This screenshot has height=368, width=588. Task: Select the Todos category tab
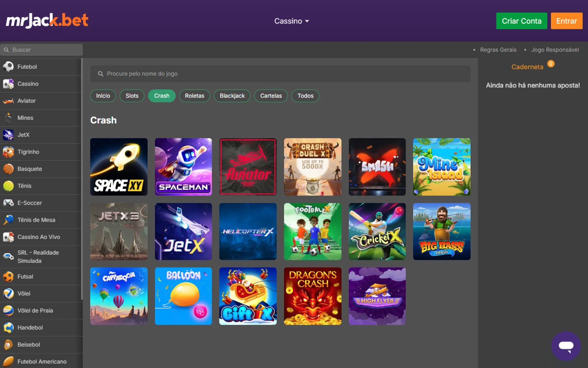[x=305, y=96]
